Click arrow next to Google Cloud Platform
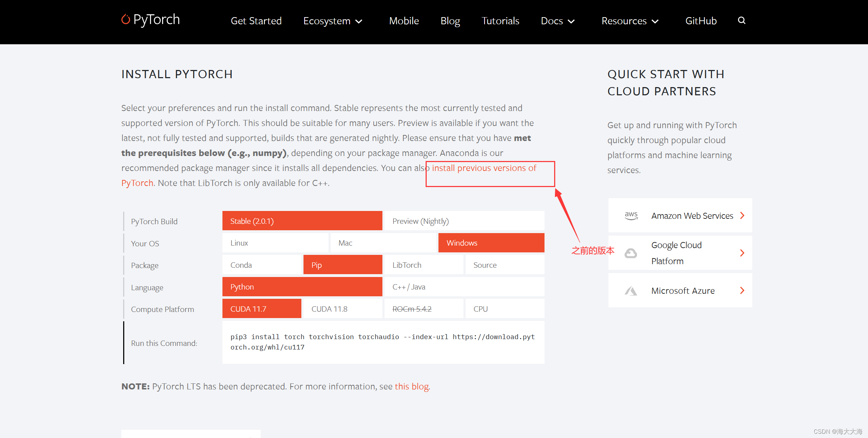Image resolution: width=868 pixels, height=438 pixels. pos(742,253)
